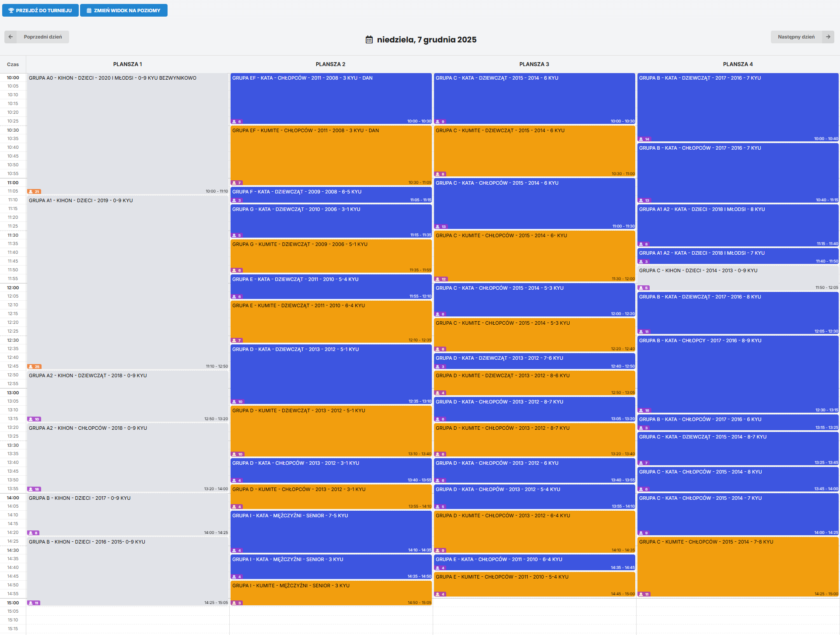Click participant badge in GRUPA D KUMITE DZIEWCZĄT 5-1 KYU
The width and height of the screenshot is (840, 635).
click(238, 454)
